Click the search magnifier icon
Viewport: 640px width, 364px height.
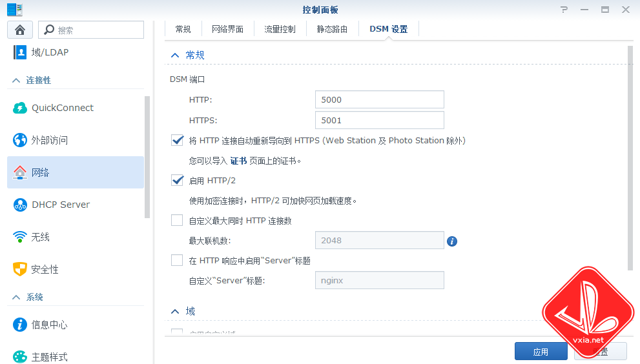(49, 30)
